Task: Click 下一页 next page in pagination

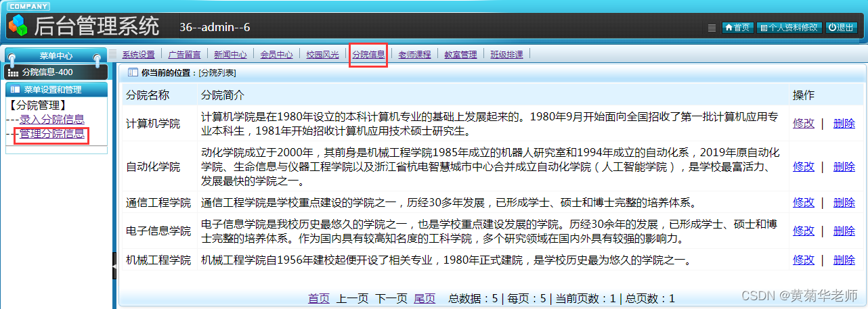Action: point(391,298)
